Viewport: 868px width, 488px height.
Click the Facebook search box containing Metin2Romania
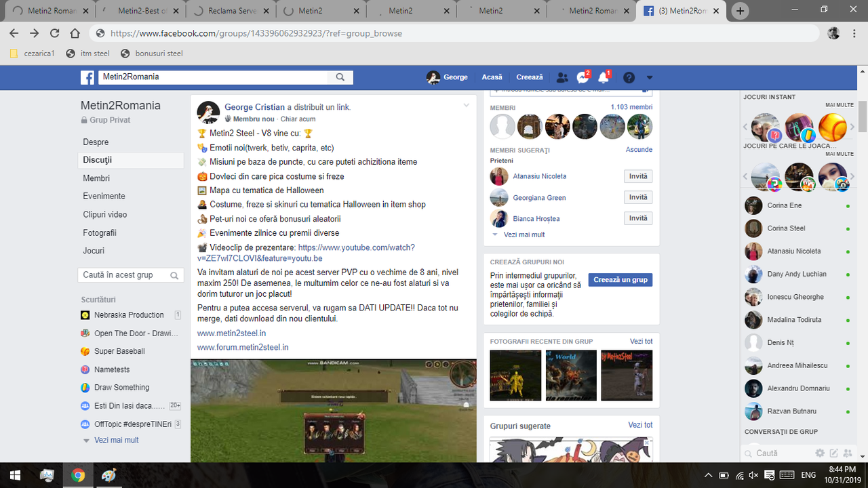pyautogui.click(x=214, y=77)
